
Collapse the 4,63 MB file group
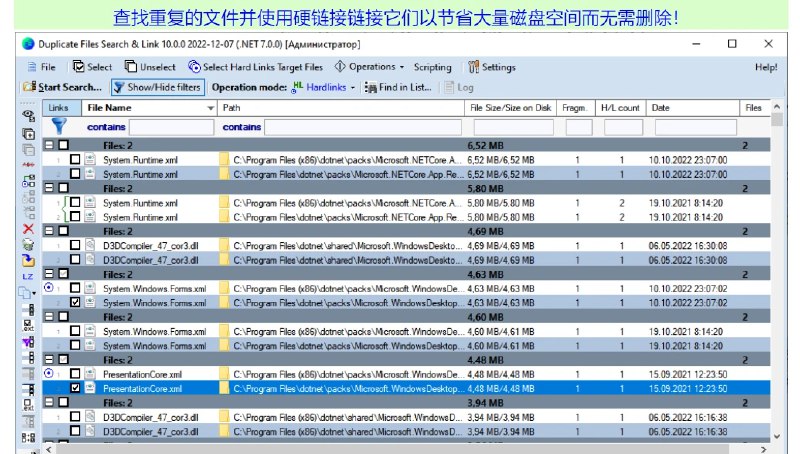pos(49,273)
